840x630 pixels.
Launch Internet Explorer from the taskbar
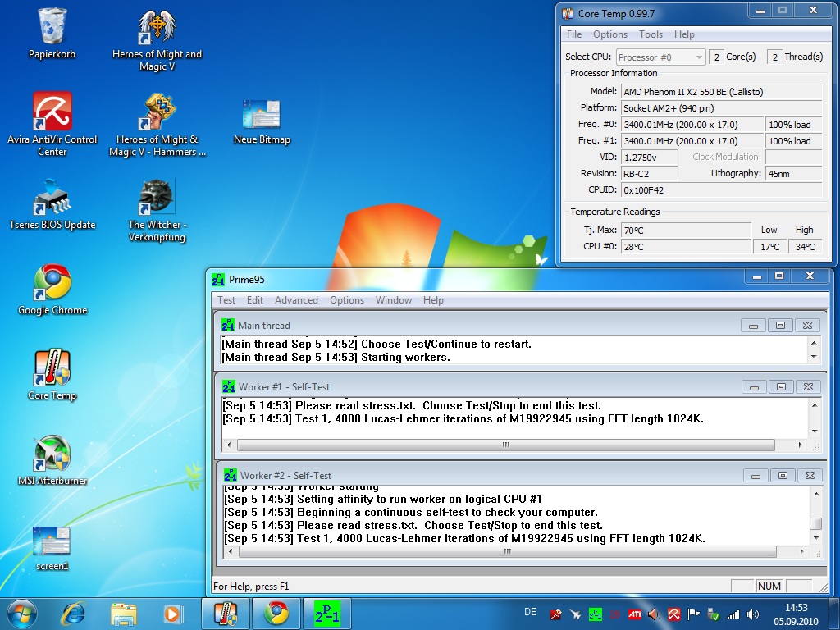pos(73,614)
